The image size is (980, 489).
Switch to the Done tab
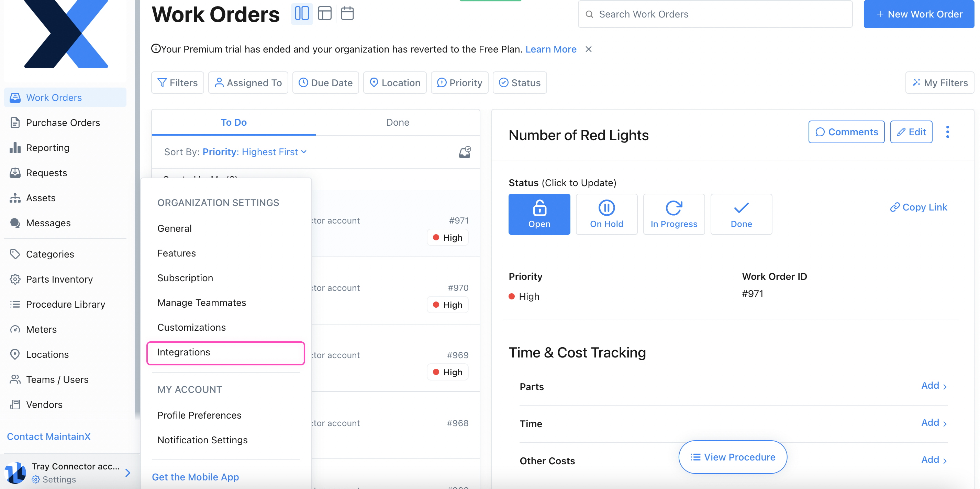[x=397, y=122]
